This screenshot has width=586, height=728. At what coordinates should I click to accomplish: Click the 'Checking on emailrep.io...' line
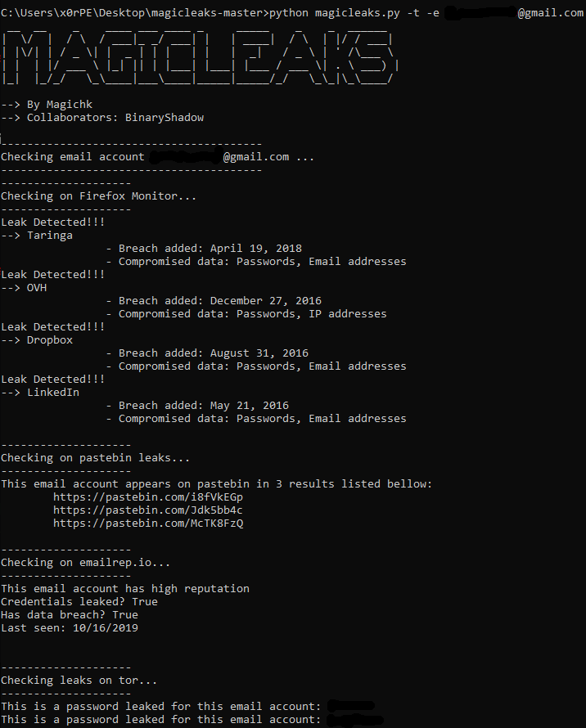(x=85, y=563)
